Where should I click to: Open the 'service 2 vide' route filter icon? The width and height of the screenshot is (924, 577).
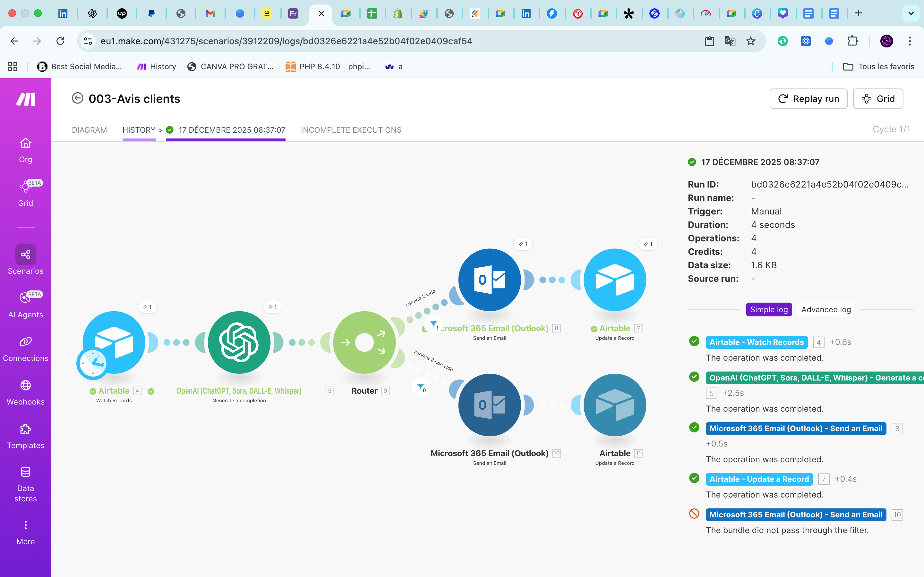(434, 324)
